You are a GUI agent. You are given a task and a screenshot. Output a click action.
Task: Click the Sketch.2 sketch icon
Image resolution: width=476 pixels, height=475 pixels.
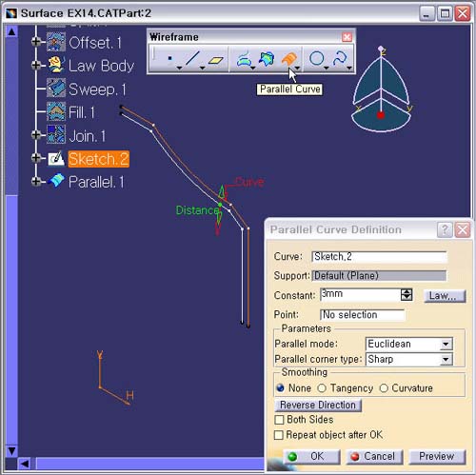(x=56, y=158)
